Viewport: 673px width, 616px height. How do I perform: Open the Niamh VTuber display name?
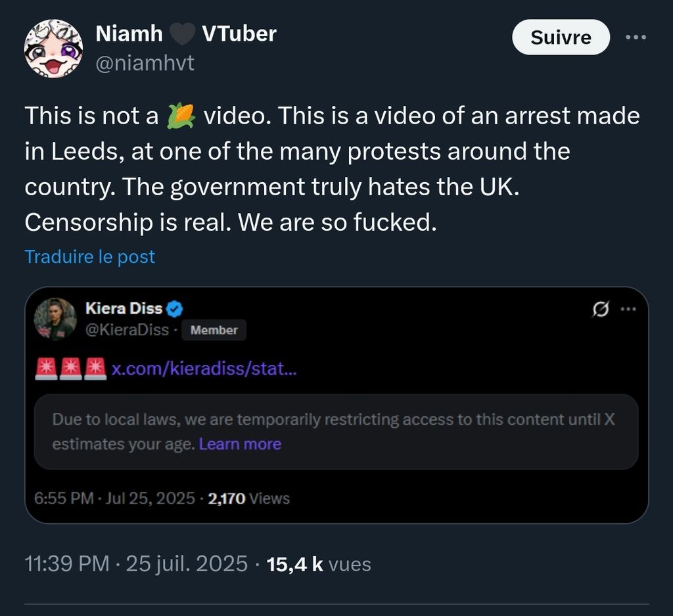tap(185, 34)
